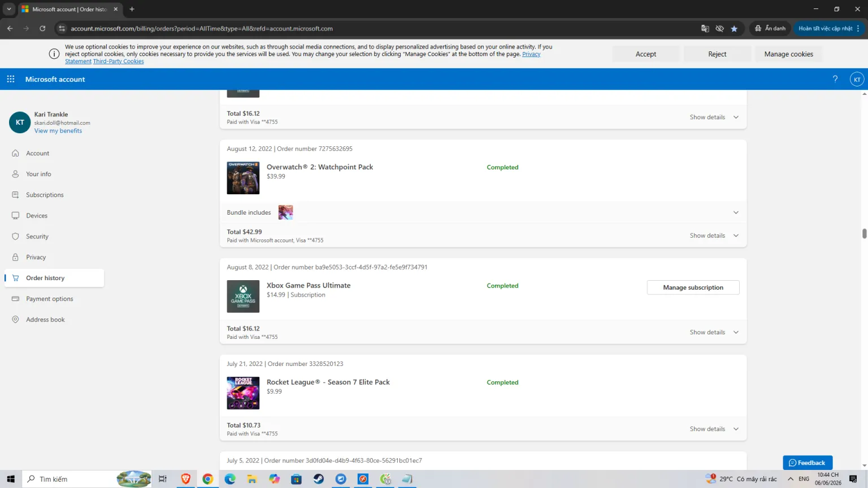The width and height of the screenshot is (868, 488).
Task: Click the Windows taskbar search box
Action: coord(88,479)
